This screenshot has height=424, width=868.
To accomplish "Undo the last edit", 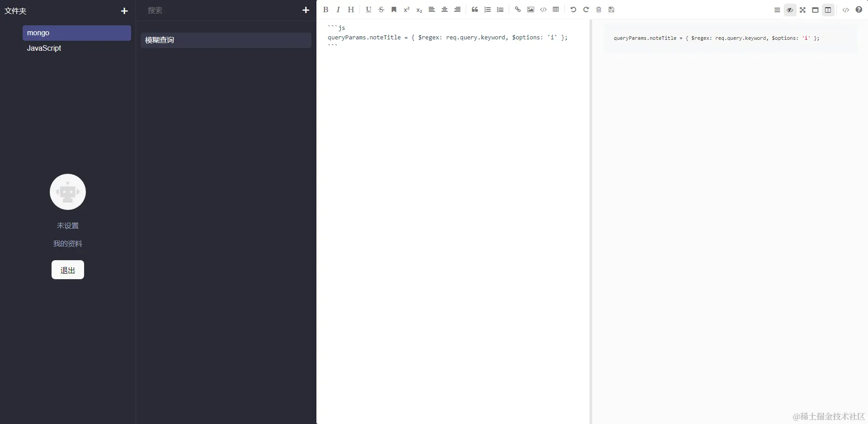I will [x=573, y=10].
